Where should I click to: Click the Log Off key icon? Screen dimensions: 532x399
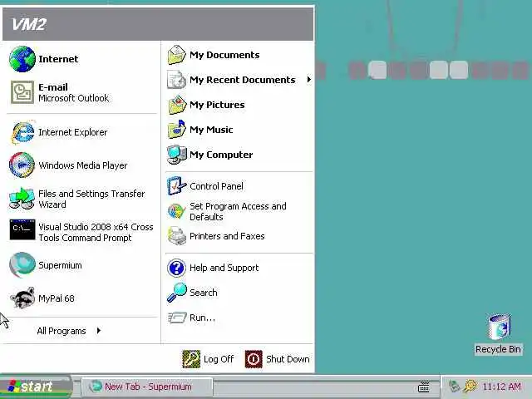[191, 359]
